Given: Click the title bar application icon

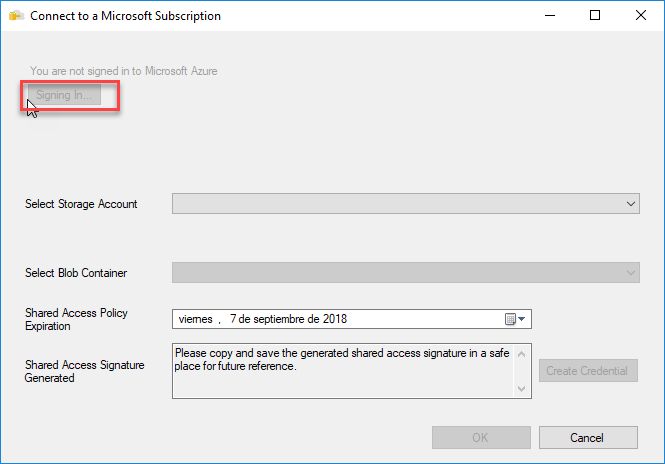Looking at the screenshot, I should point(16,16).
